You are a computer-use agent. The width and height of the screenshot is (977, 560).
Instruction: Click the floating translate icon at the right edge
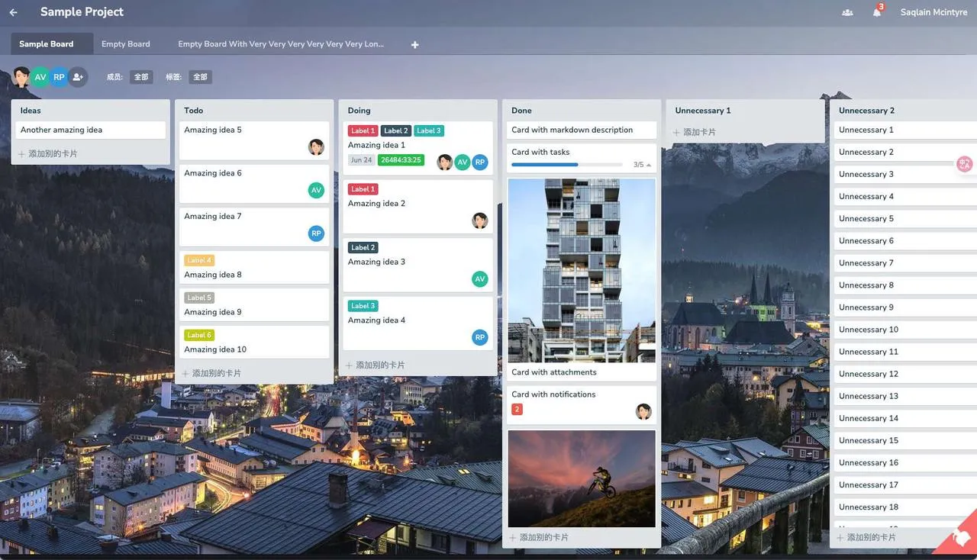click(x=965, y=163)
